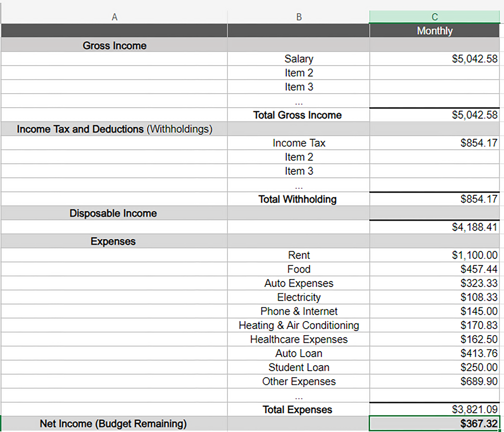504x432 pixels.
Task: Select the $4,188.41 disposable income value
Action: pyautogui.click(x=434, y=227)
